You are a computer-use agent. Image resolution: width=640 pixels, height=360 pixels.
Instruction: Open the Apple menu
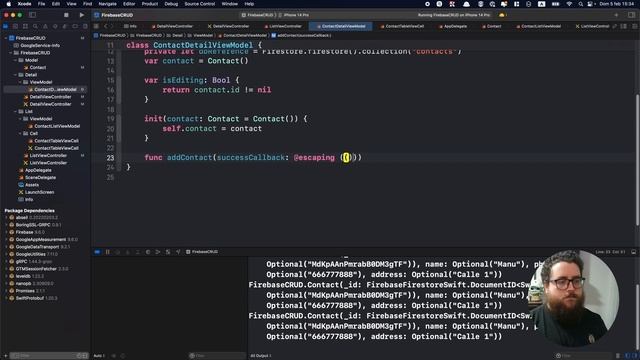coord(8,4)
